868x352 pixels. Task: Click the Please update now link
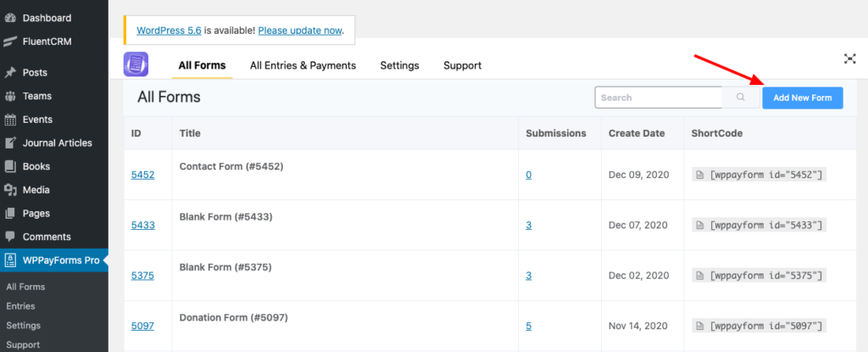point(299,31)
